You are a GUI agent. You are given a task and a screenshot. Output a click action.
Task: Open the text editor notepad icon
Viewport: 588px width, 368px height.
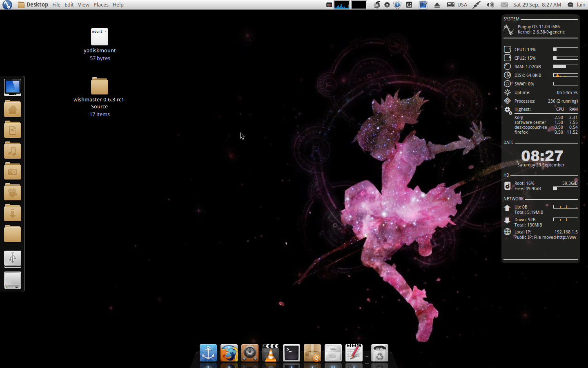354,353
